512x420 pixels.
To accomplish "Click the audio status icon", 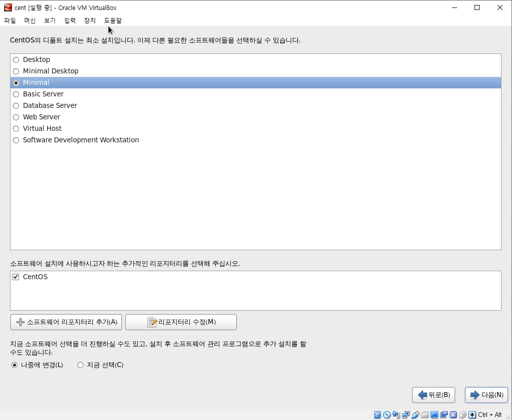I will click(396, 415).
